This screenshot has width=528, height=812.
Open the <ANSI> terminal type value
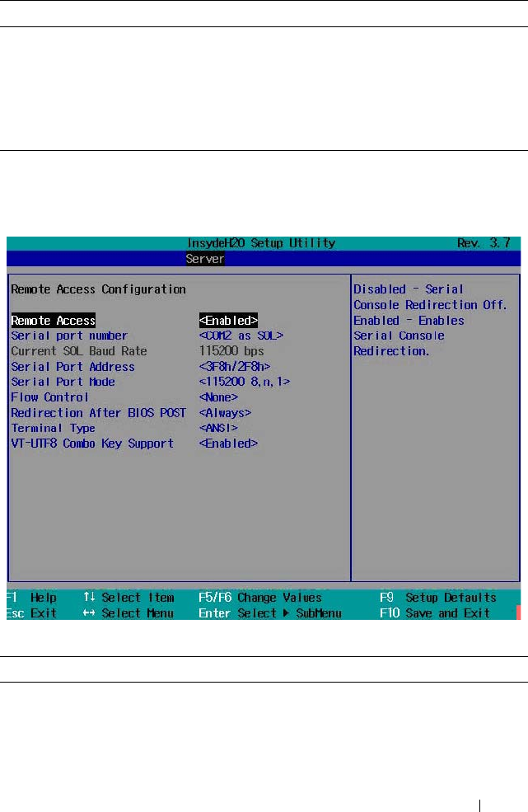tap(218, 429)
